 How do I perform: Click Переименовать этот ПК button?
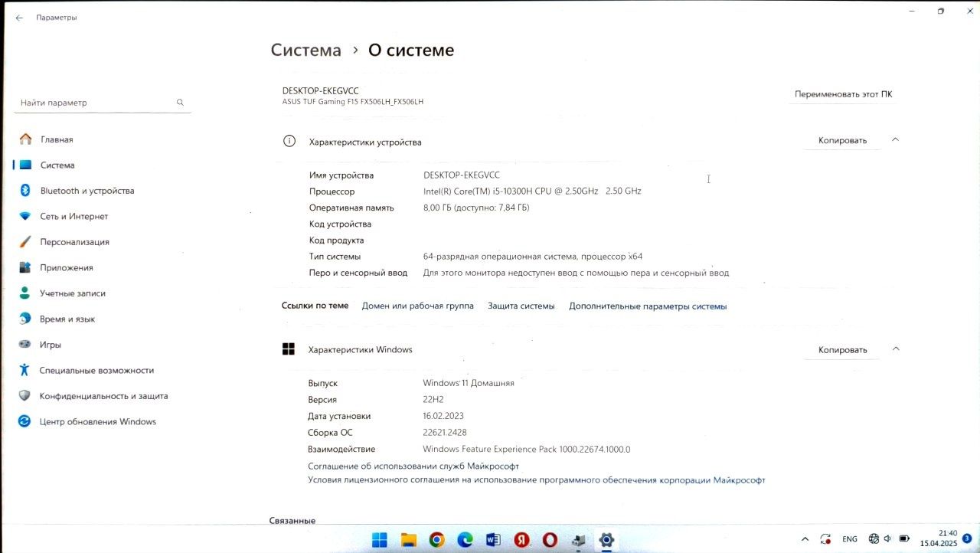[x=843, y=94]
